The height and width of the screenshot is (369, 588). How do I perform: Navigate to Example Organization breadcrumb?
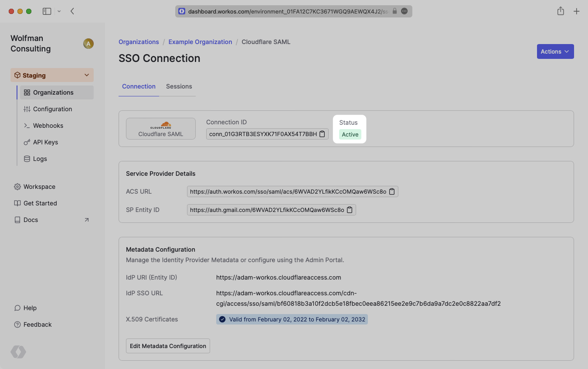pos(200,42)
